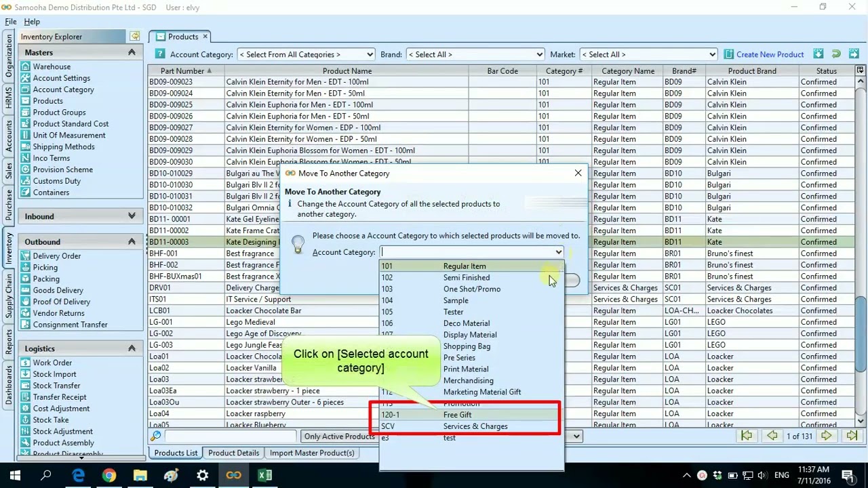The height and width of the screenshot is (488, 868).
Task: Click the Delivery Order icon
Action: coord(25,256)
